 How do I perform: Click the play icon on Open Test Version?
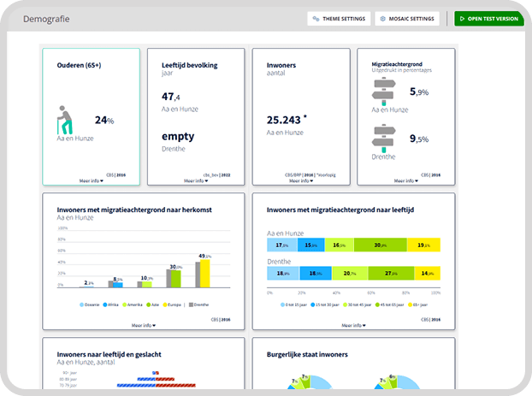[x=460, y=18]
